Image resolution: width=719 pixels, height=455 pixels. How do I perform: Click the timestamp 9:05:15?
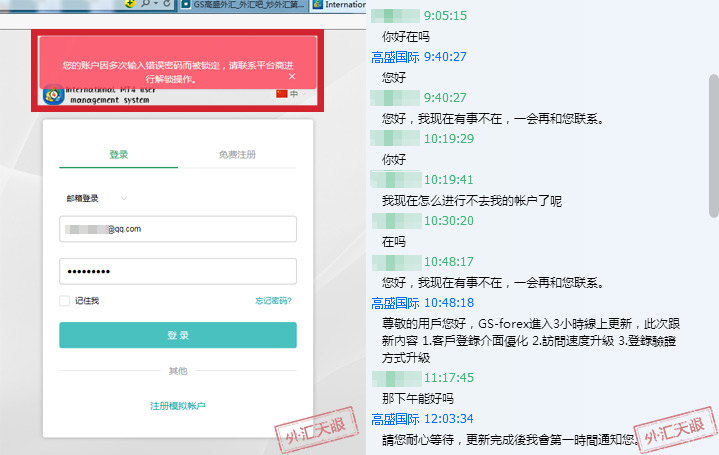coord(445,16)
